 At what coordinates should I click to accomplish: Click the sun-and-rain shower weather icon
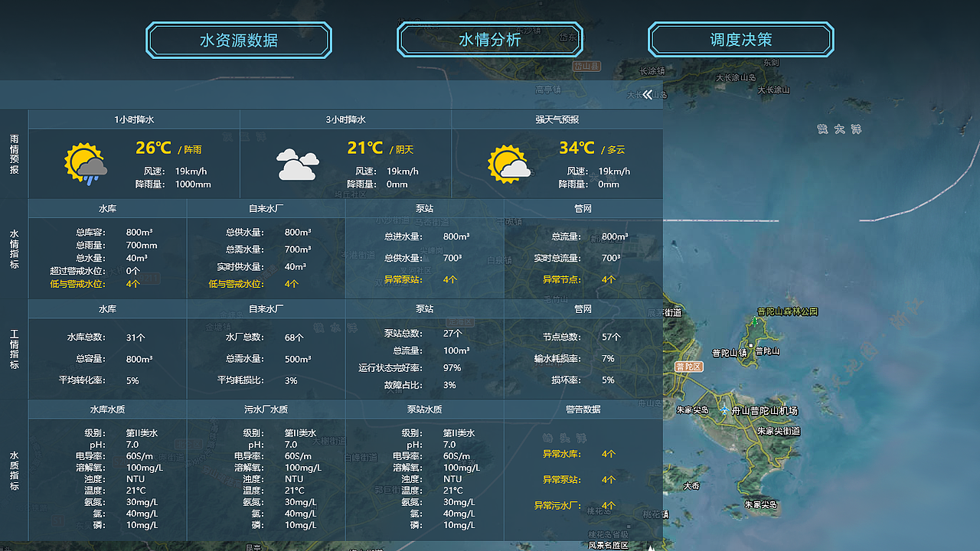[85, 164]
